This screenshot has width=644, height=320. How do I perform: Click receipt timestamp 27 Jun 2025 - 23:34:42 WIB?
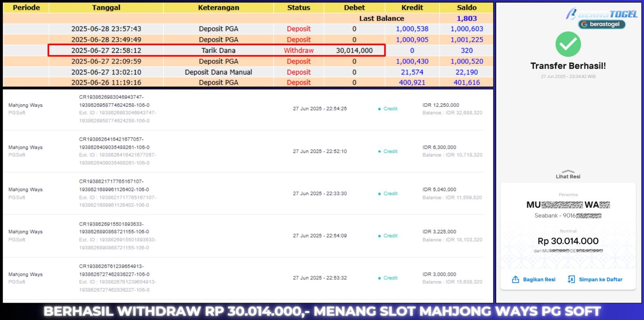(x=568, y=76)
